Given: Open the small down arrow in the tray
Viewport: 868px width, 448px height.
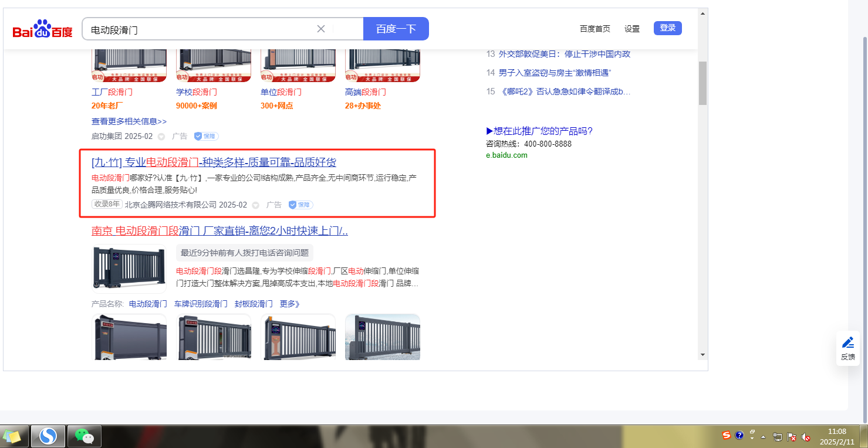Looking at the screenshot, I should pyautogui.click(x=752, y=439).
